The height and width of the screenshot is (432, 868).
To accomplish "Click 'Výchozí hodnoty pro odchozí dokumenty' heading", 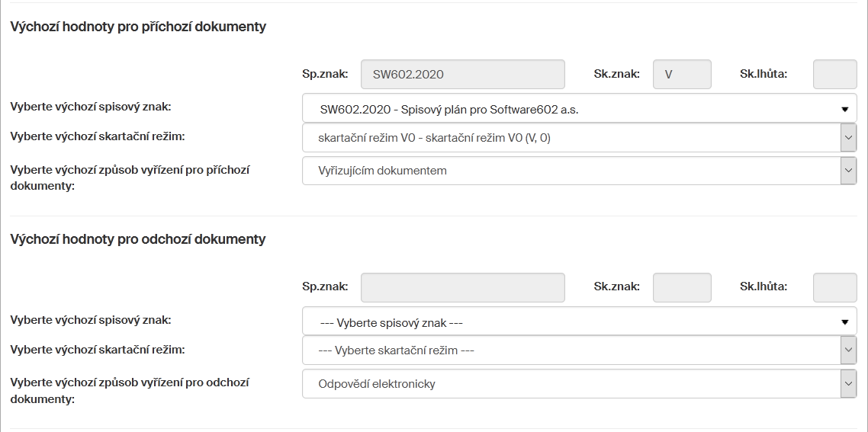I will point(138,239).
